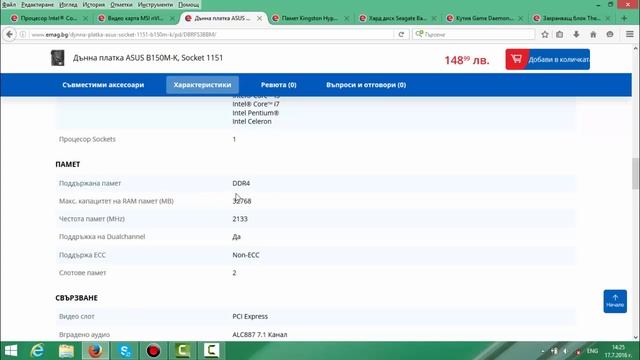Reload the page with the refresh icon

[x=401, y=35]
